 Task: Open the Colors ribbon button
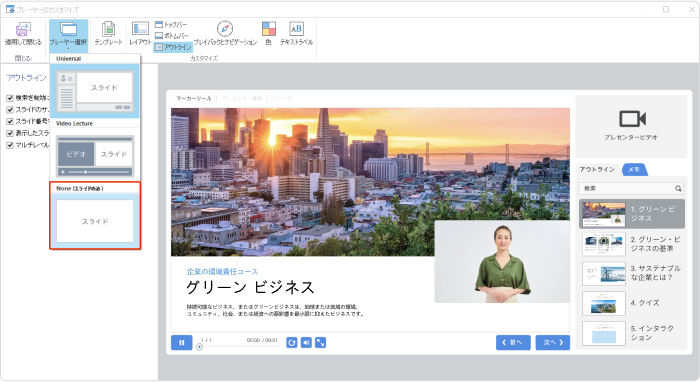[x=268, y=33]
